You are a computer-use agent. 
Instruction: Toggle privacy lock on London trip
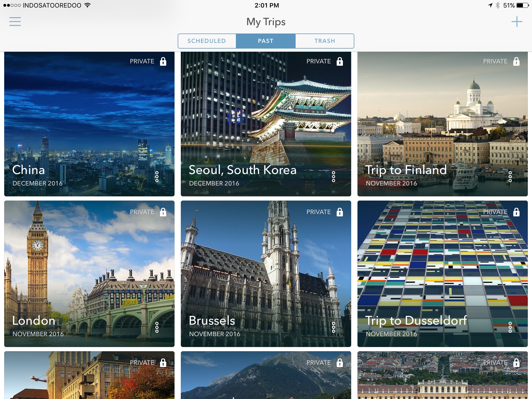coord(163,212)
